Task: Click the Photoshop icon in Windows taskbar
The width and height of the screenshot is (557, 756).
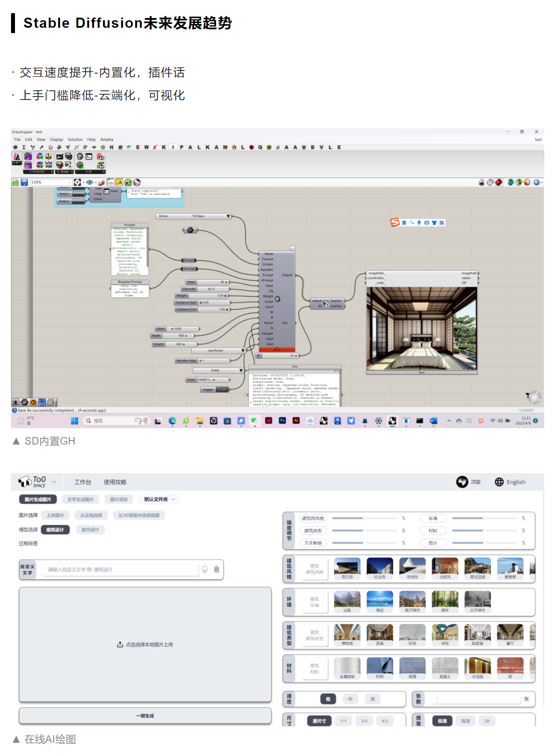Action: point(282,421)
